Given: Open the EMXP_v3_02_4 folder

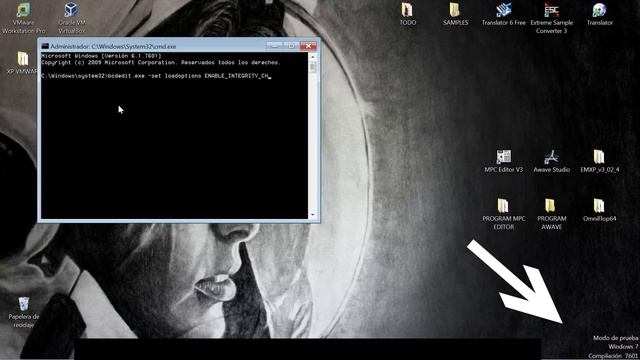Looking at the screenshot, I should 599,161.
